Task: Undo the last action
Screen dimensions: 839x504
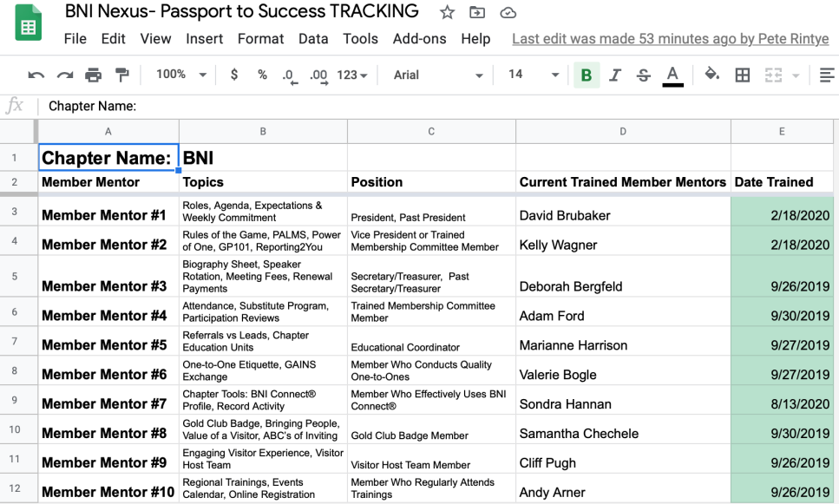Action: click(36, 75)
